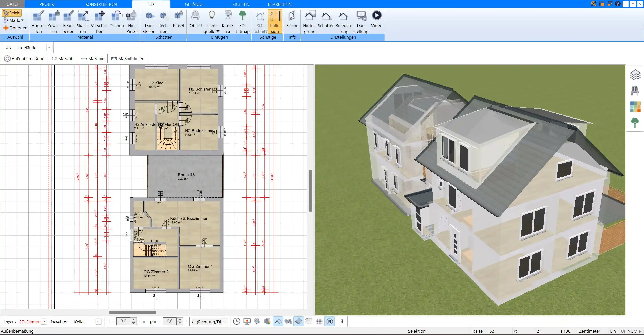Click the Optionen button
The width and height of the screenshot is (644, 335).
[x=15, y=28]
